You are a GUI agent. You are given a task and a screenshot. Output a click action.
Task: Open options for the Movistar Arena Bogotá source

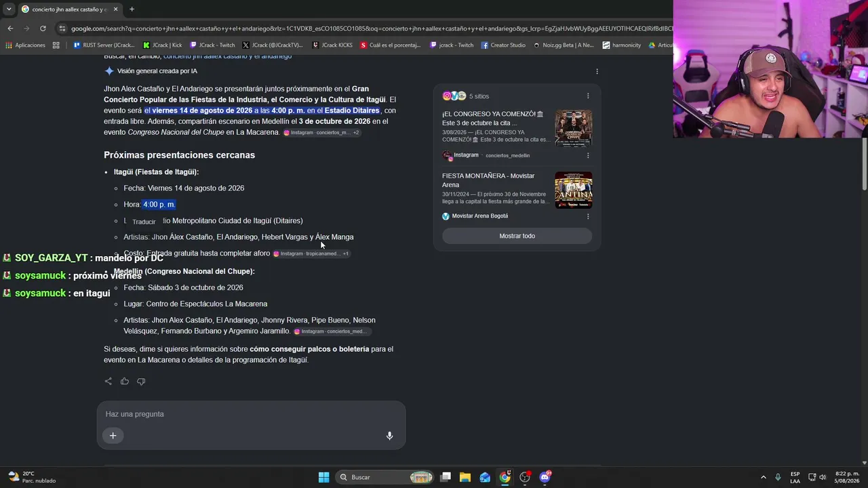(588, 216)
